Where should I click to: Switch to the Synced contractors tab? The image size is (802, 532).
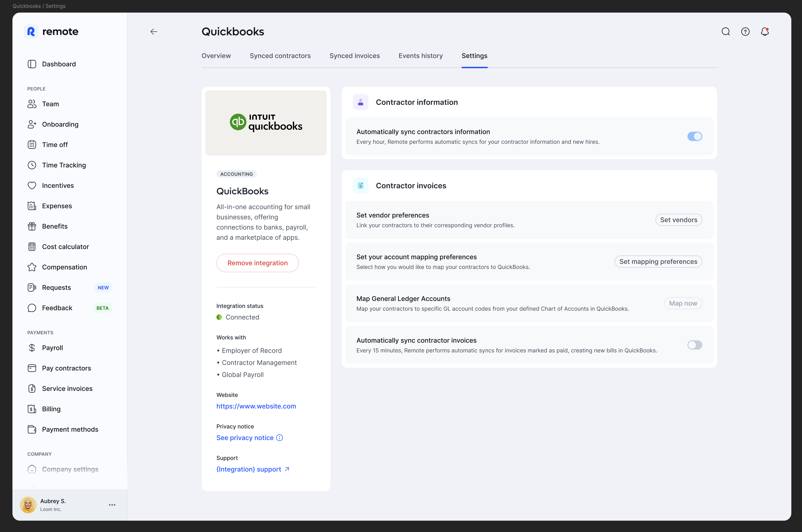pyautogui.click(x=280, y=56)
